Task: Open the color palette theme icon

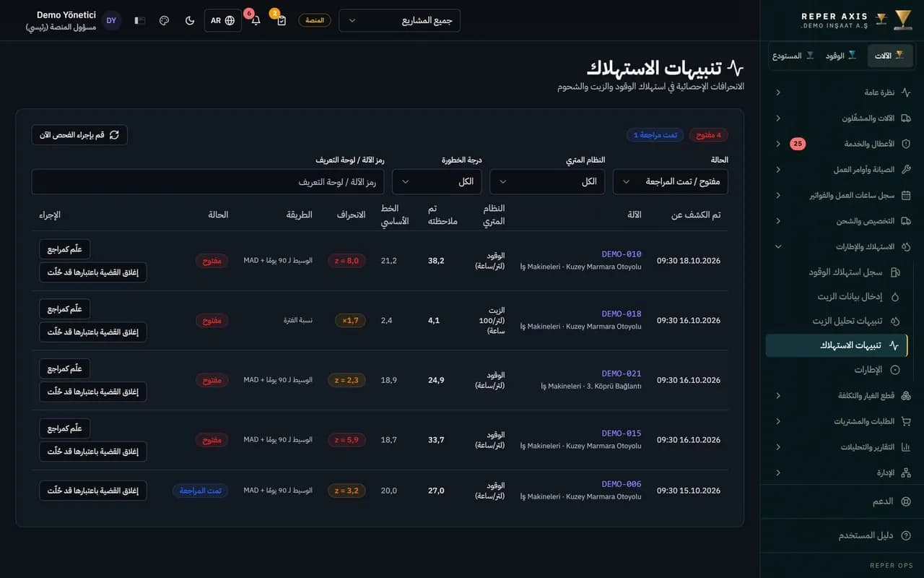Action: click(164, 20)
